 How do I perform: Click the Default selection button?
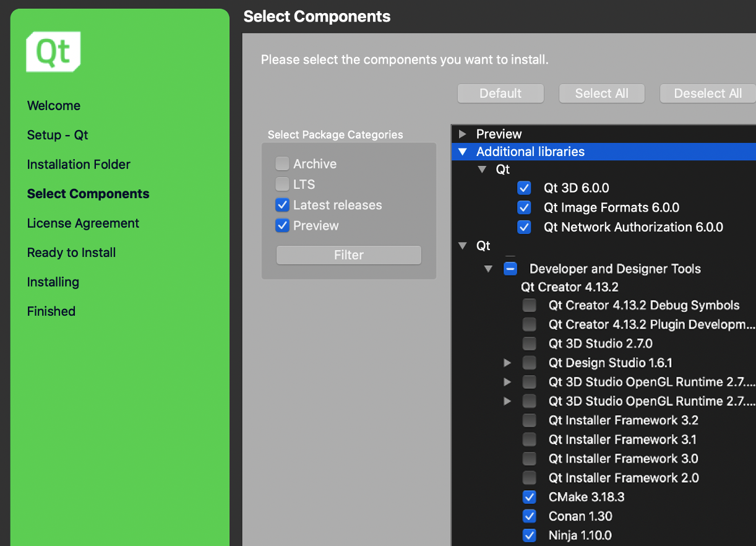tap(500, 93)
